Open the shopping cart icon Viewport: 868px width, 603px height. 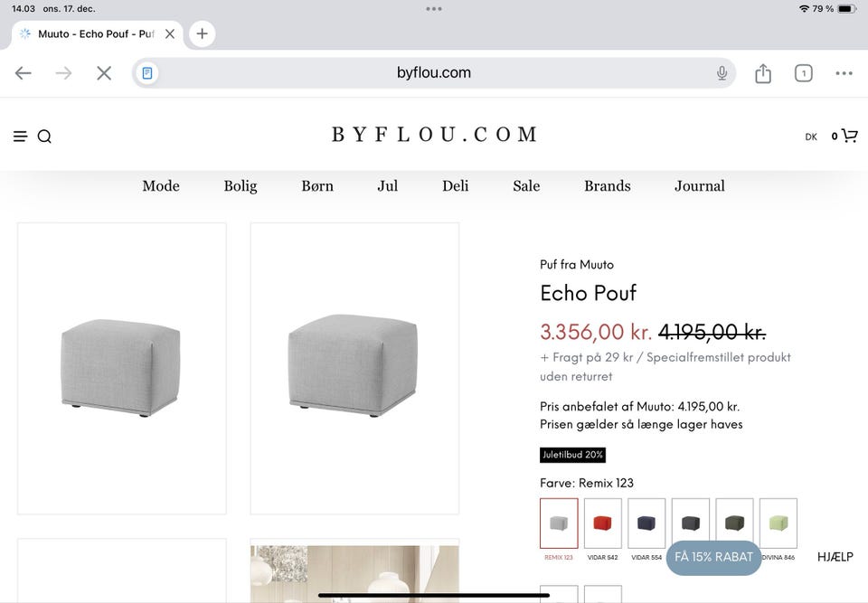849,136
